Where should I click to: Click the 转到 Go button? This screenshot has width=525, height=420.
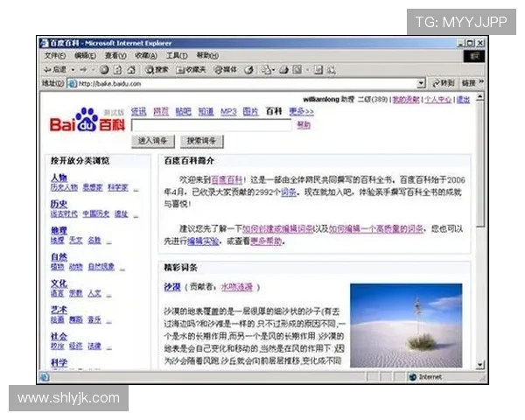coord(444,83)
